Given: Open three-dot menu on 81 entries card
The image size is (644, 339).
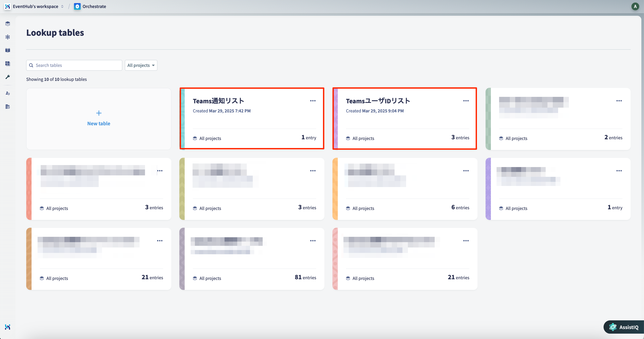Looking at the screenshot, I should click(x=313, y=241).
